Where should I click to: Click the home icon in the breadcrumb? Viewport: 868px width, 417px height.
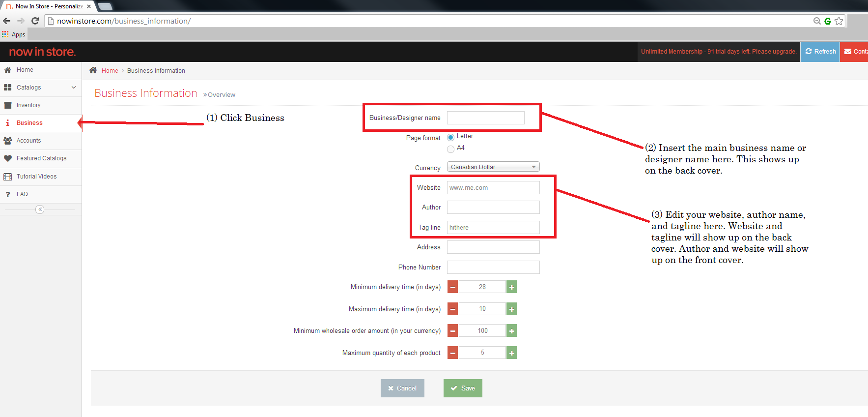[x=93, y=70]
